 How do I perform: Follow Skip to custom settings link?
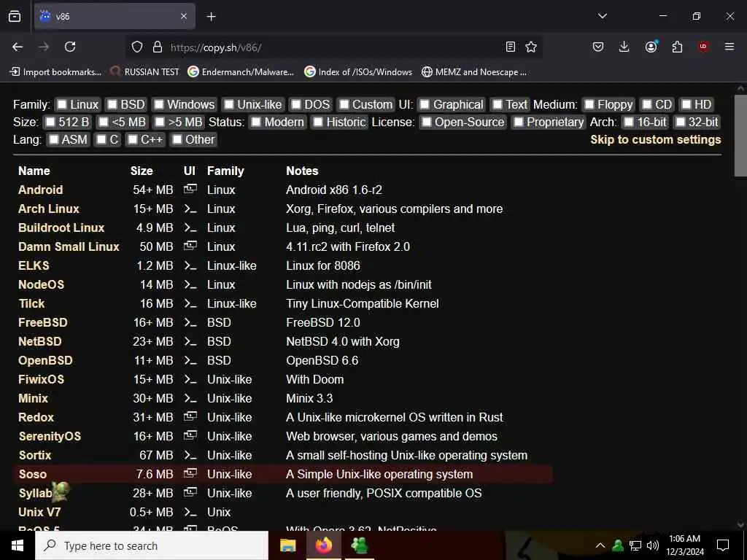(x=656, y=139)
